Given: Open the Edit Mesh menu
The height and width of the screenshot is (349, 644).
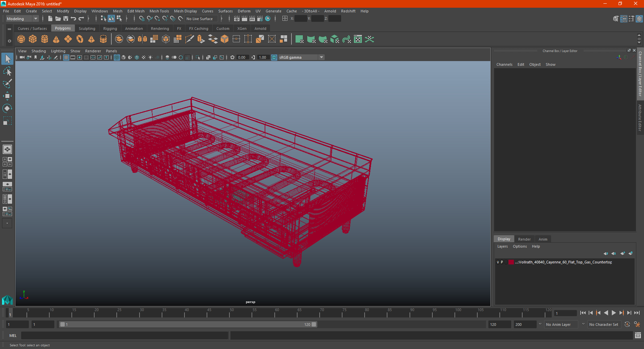Looking at the screenshot, I should pyautogui.click(x=136, y=11).
